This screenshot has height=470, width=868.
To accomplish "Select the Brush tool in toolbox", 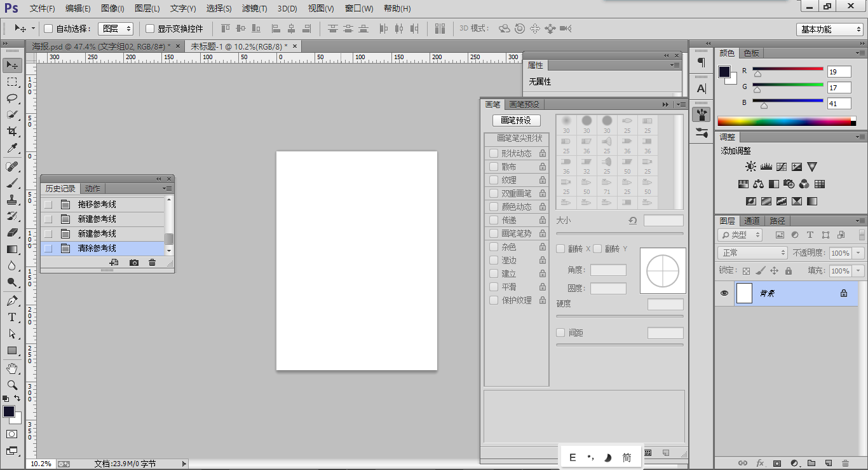I will (x=12, y=183).
